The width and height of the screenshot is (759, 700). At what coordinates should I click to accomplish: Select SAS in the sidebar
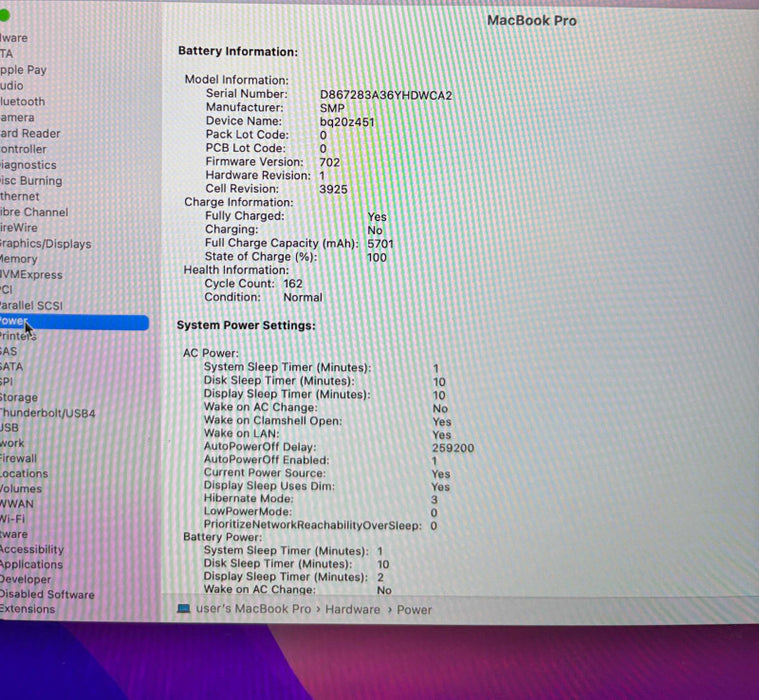(x=8, y=351)
